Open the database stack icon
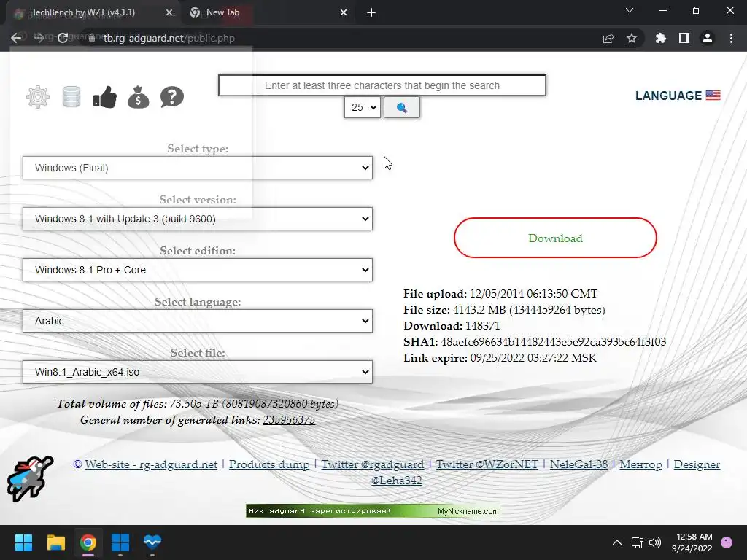The image size is (747, 560). 71,97
